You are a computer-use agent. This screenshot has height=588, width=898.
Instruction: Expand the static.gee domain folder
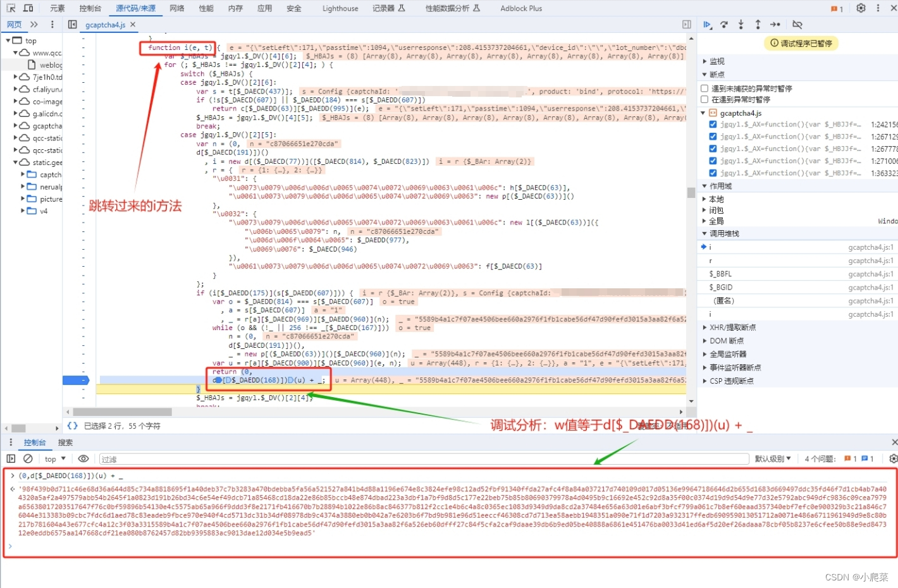pyautogui.click(x=37, y=162)
